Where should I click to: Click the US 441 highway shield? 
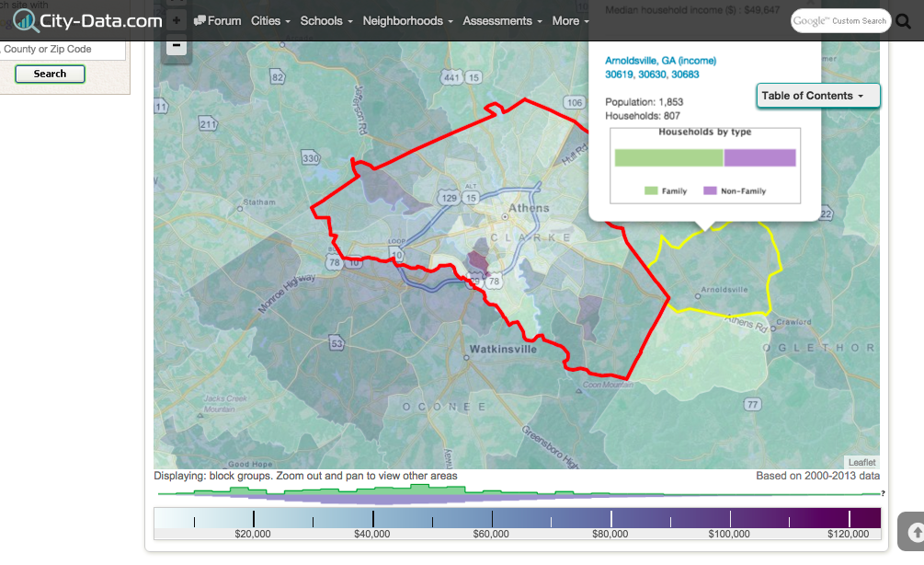[x=451, y=77]
